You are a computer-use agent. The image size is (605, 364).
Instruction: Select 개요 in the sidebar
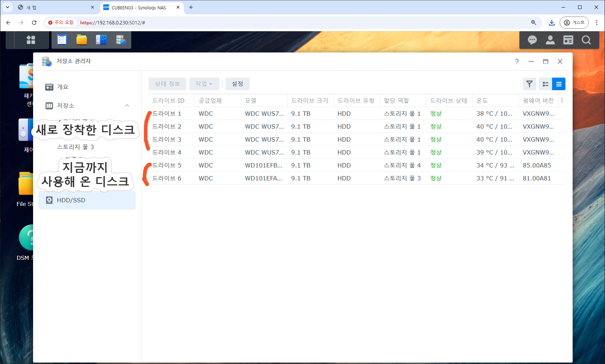pos(63,87)
